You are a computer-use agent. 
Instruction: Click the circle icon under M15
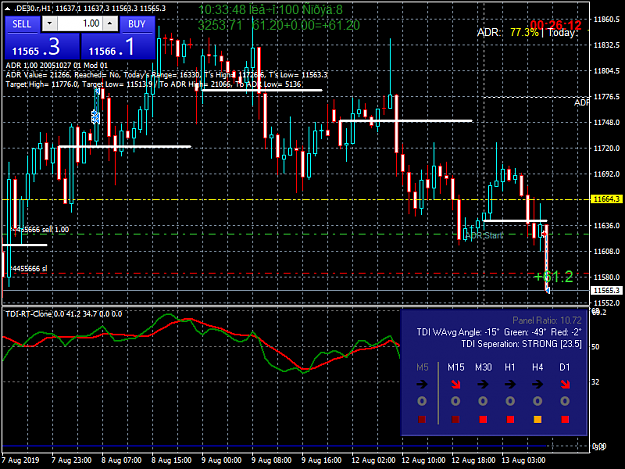[x=456, y=401]
